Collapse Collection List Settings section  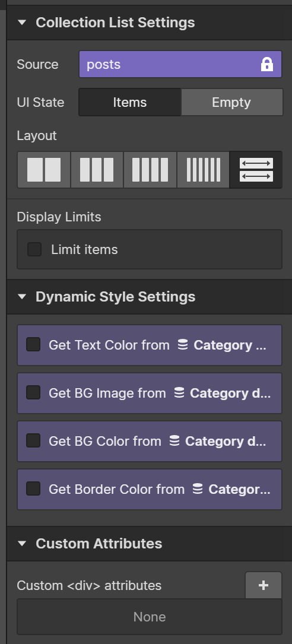22,23
